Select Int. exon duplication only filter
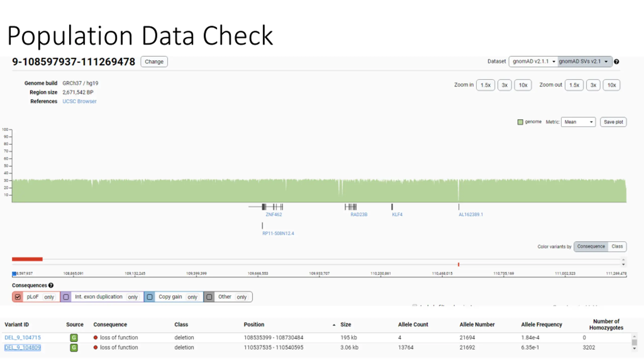 133,297
